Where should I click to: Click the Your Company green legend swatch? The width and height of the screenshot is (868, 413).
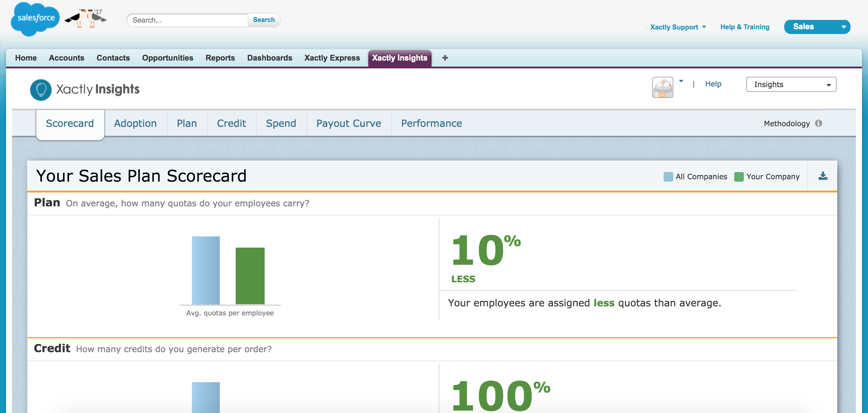point(739,177)
